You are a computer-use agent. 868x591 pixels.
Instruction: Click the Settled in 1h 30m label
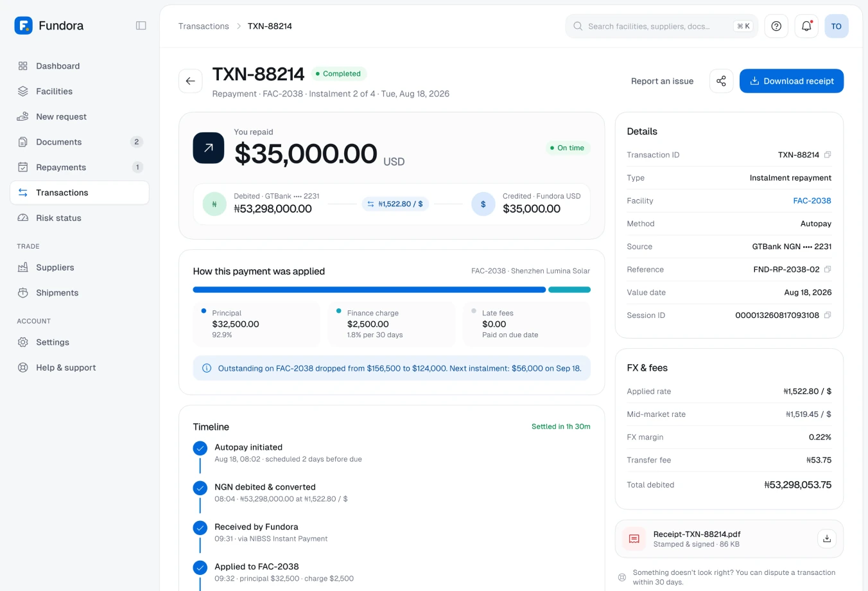pyautogui.click(x=561, y=427)
